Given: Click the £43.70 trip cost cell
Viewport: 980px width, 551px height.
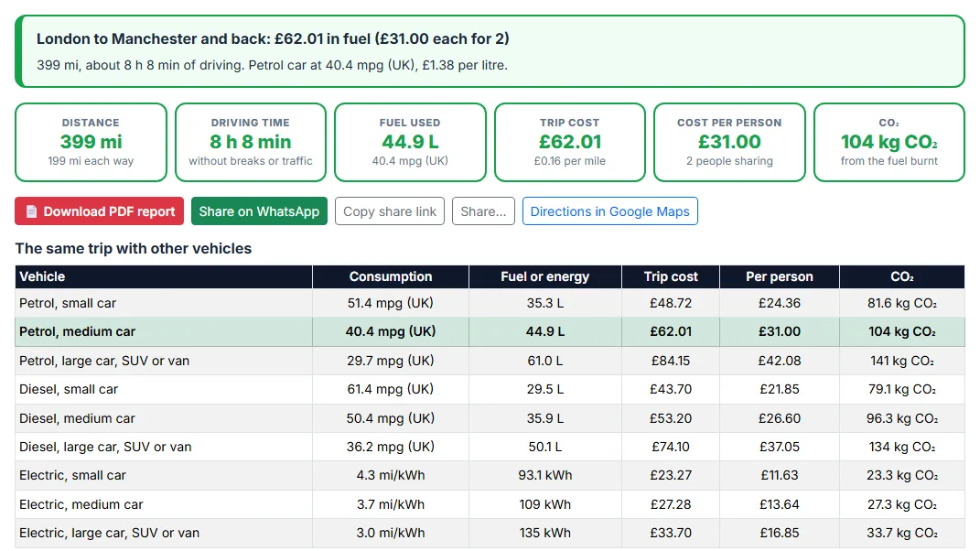Looking at the screenshot, I should point(671,390).
